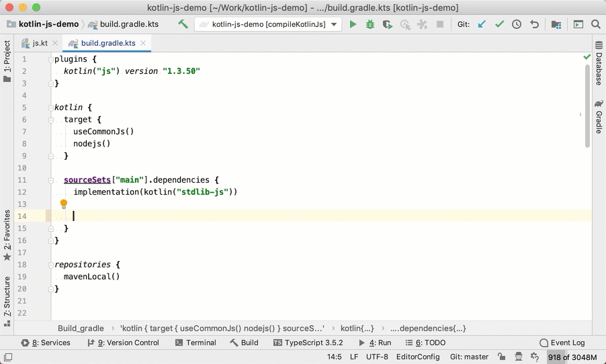The width and height of the screenshot is (606, 364).
Task: Open the 1: Project tool window
Action: pyautogui.click(x=7, y=61)
